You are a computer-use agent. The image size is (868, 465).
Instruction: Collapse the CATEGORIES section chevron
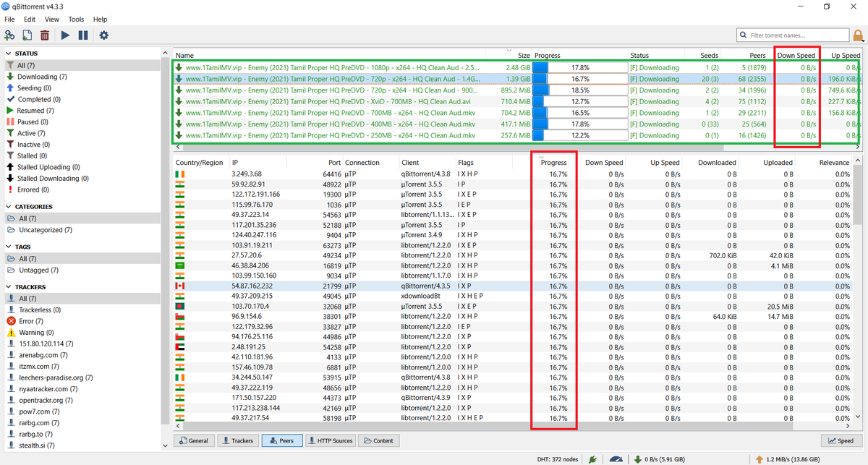[x=9, y=207]
